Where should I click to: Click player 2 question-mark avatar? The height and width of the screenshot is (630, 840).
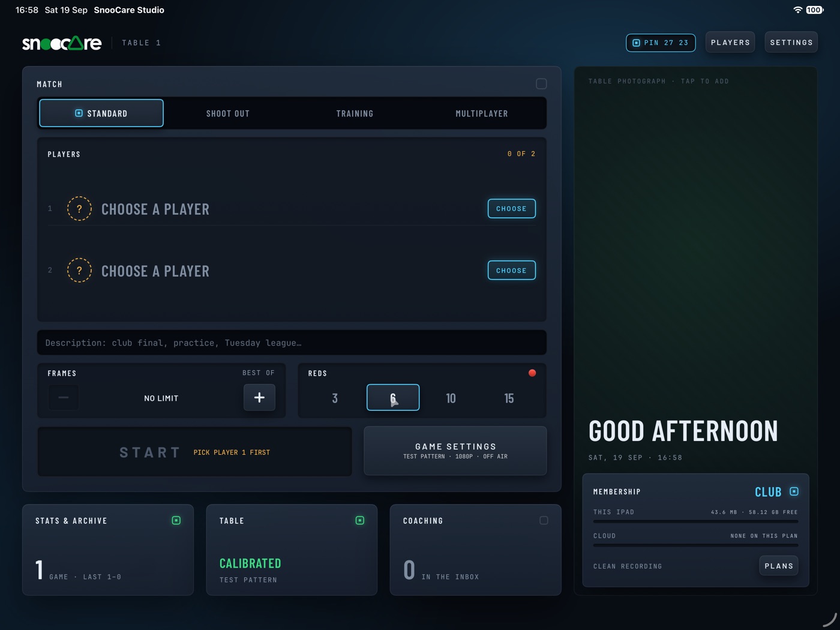coord(79,271)
